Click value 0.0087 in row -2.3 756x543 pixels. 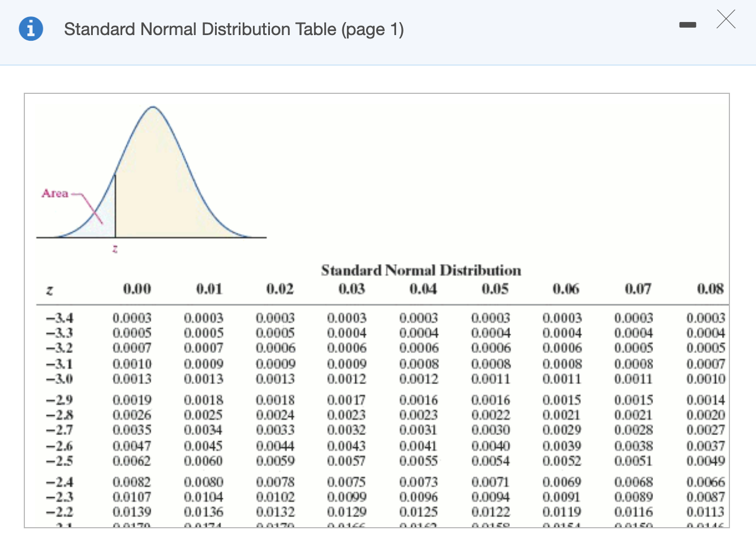coord(706,497)
